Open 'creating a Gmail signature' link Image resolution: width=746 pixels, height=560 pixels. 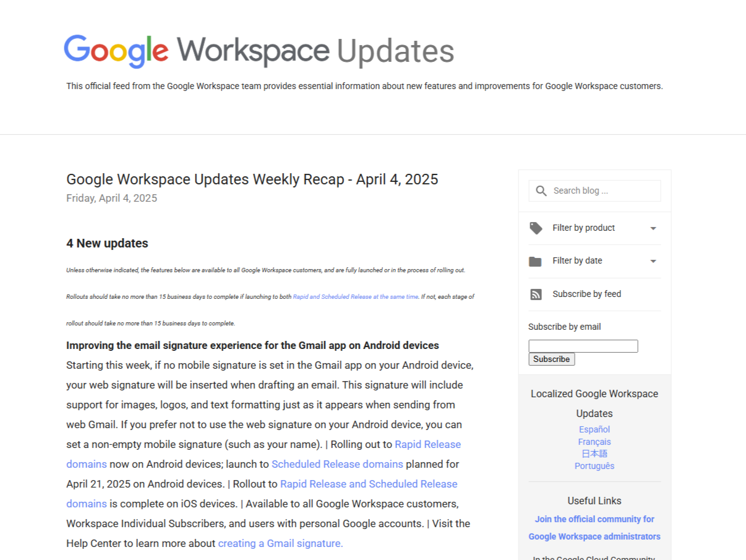[280, 543]
